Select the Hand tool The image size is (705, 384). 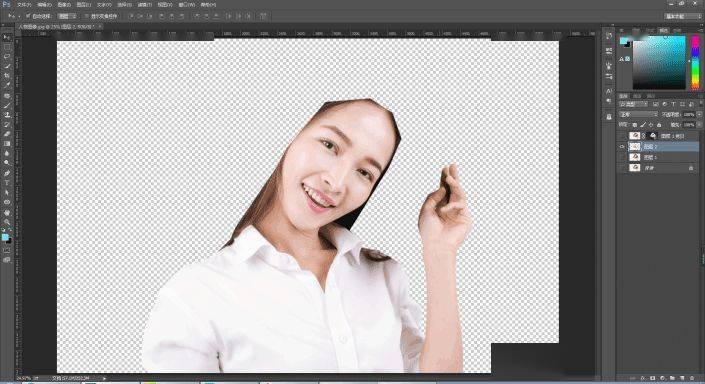7,212
